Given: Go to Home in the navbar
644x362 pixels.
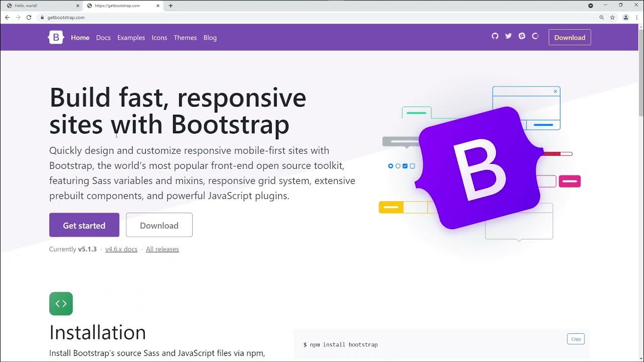Looking at the screenshot, I should pos(80,38).
